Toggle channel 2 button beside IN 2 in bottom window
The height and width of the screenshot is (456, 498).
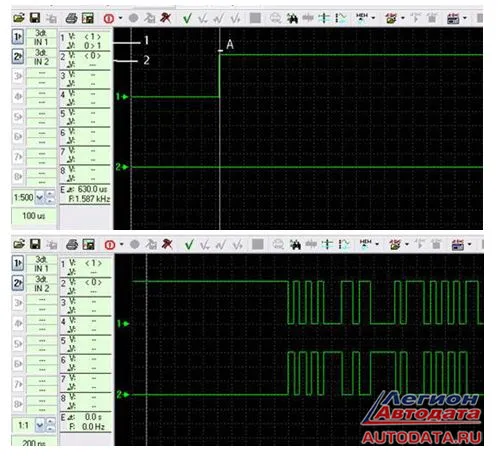[18, 283]
